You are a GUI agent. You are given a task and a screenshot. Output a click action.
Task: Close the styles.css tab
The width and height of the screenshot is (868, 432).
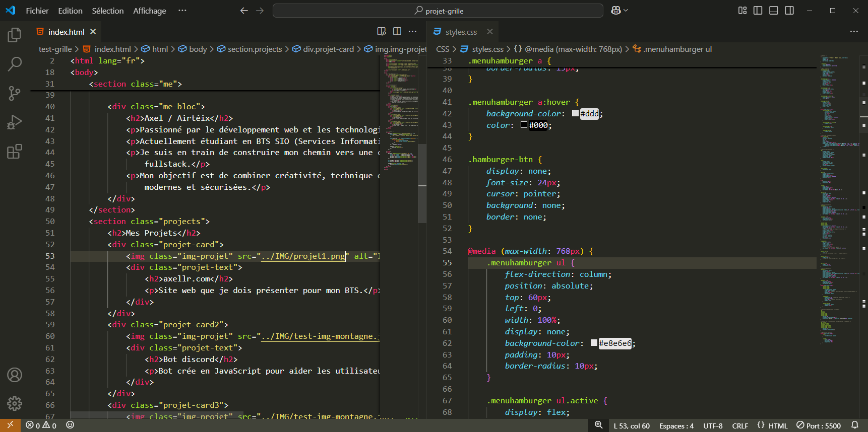pyautogui.click(x=490, y=31)
